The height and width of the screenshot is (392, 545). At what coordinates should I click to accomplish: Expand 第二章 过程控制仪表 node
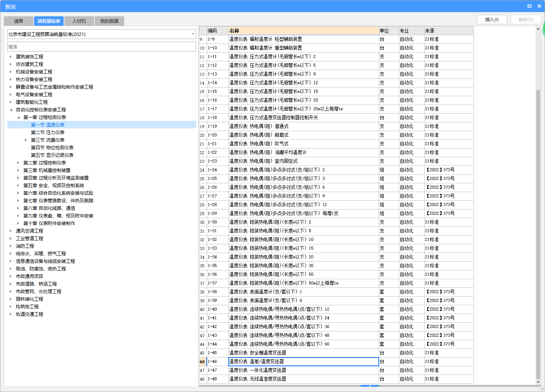[x=18, y=163]
